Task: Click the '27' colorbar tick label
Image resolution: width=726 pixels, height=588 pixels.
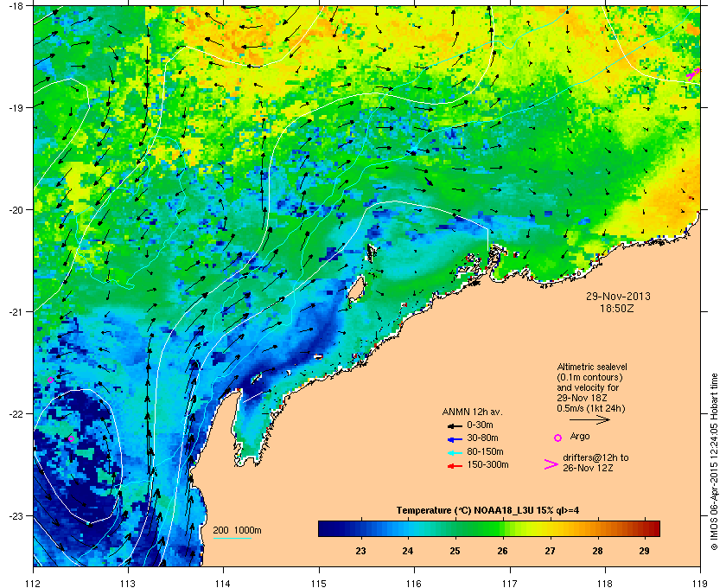Action: pyautogui.click(x=550, y=551)
